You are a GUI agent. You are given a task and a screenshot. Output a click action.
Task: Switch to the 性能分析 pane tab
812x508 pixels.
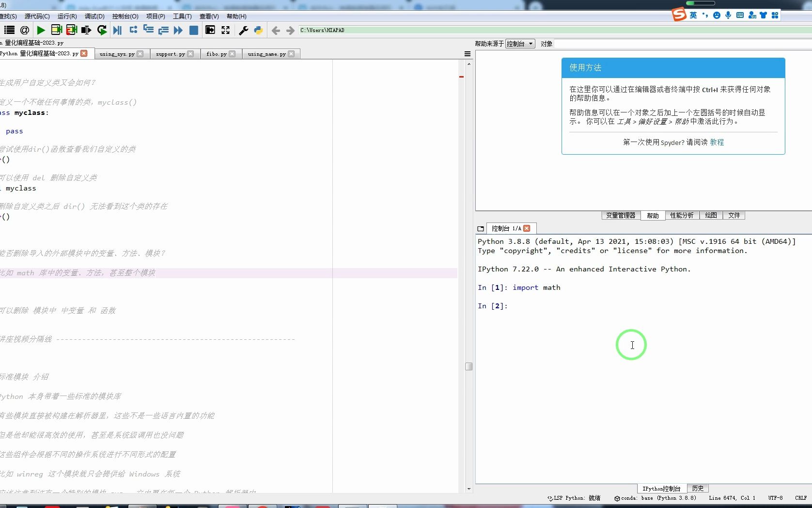[x=682, y=215]
